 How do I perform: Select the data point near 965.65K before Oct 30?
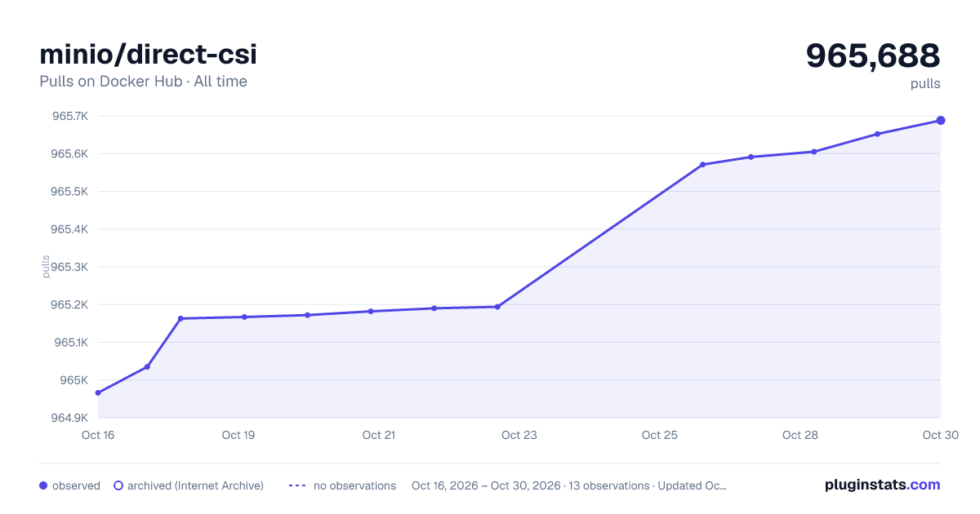[877, 134]
